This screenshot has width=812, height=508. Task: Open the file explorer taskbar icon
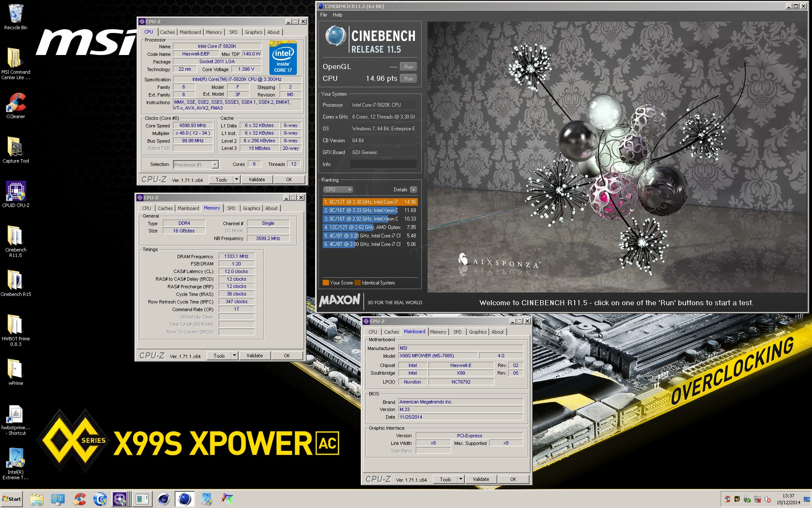tap(37, 500)
